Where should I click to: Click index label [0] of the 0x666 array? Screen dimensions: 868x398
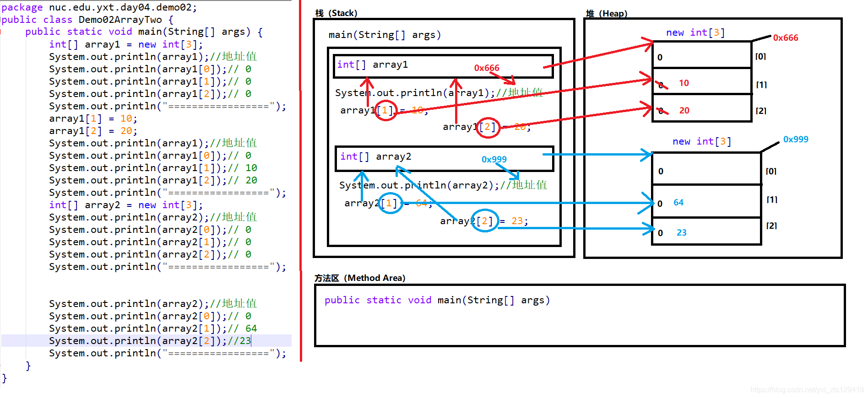pyautogui.click(x=760, y=56)
